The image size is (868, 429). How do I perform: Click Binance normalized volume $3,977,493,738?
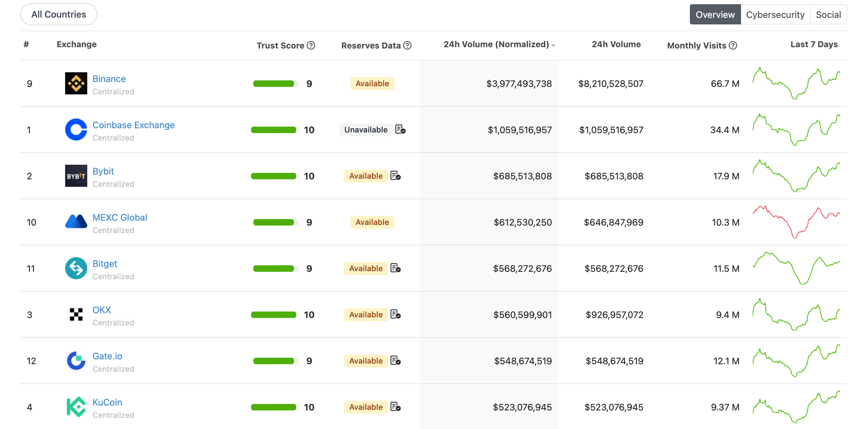519,84
